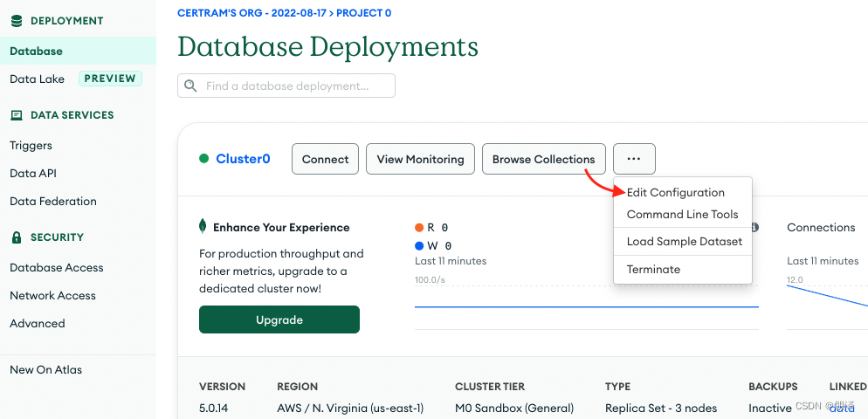Focus the Find a database deployment field
The image size is (868, 419).
point(286,86)
